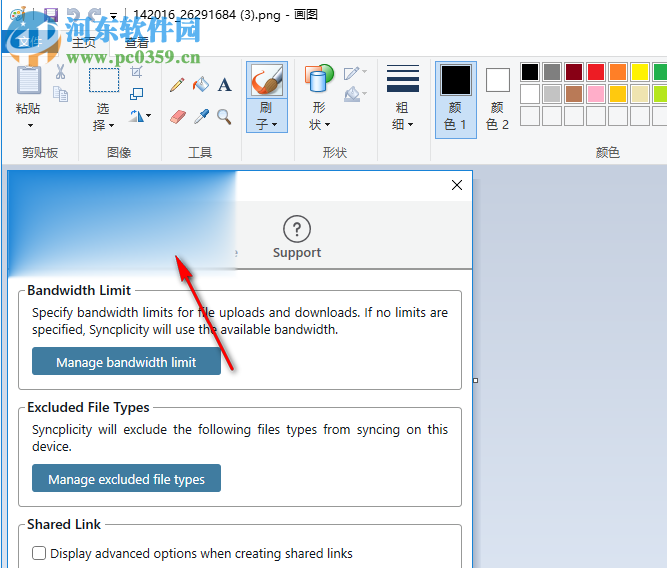This screenshot has width=667, height=568.
Task: Pick the orange color swatch
Action: (618, 72)
